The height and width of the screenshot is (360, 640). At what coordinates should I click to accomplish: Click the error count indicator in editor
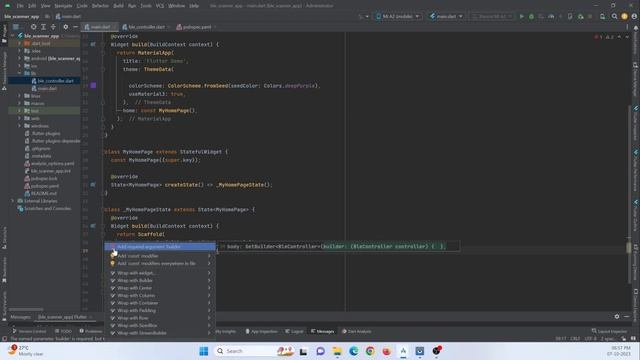(x=598, y=37)
